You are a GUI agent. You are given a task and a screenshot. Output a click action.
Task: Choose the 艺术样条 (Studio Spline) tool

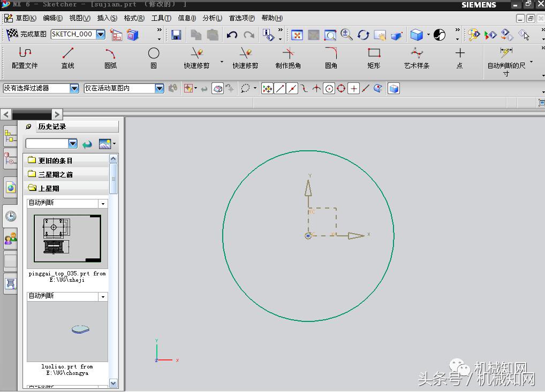[417, 58]
